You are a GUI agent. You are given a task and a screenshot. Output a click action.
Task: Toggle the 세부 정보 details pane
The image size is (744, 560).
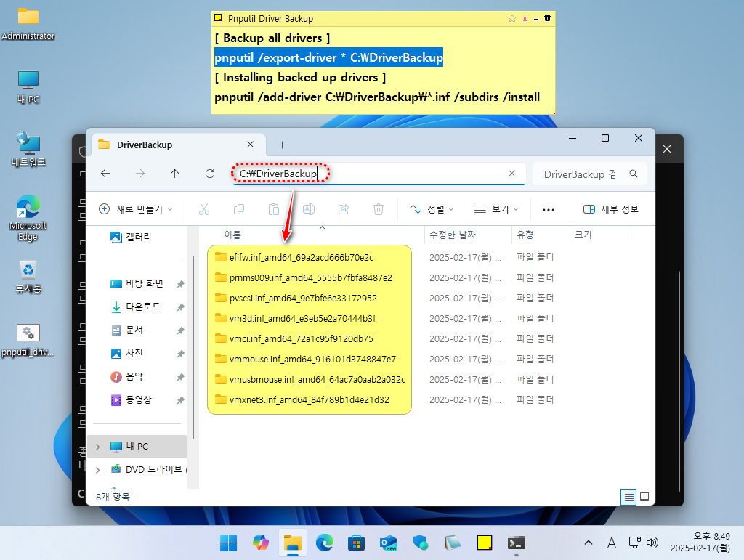click(610, 209)
